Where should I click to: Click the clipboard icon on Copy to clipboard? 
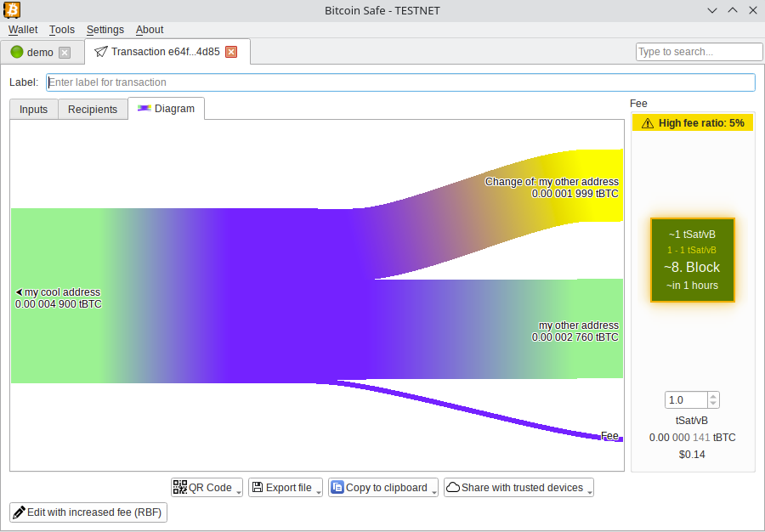click(337, 487)
